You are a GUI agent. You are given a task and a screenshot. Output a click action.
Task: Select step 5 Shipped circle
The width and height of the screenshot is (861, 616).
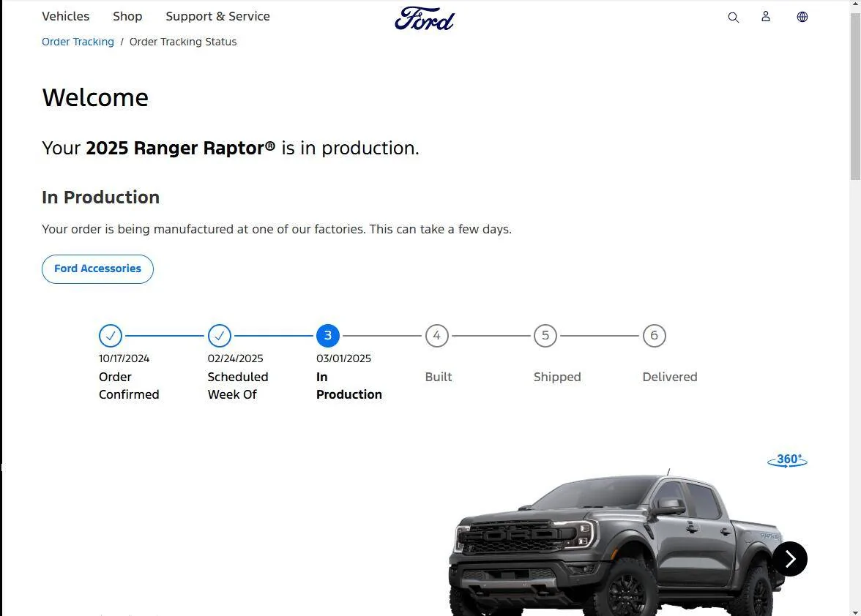pos(545,336)
